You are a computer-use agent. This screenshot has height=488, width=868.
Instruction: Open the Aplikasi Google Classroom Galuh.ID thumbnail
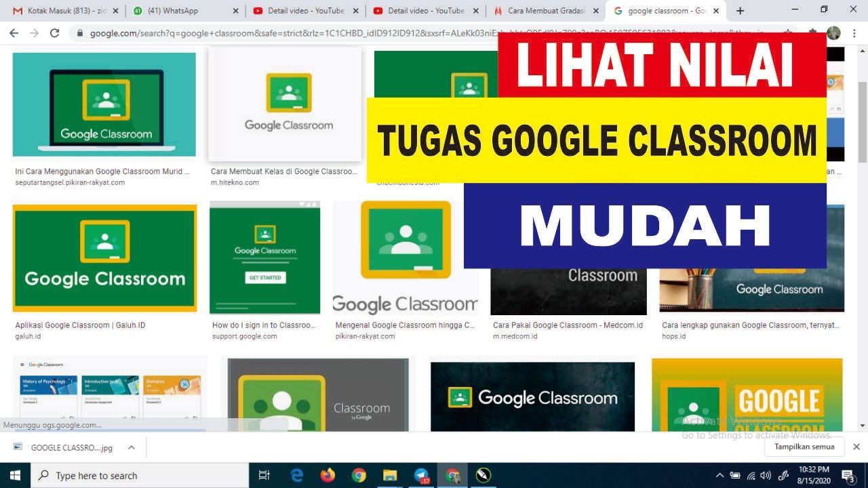[104, 258]
